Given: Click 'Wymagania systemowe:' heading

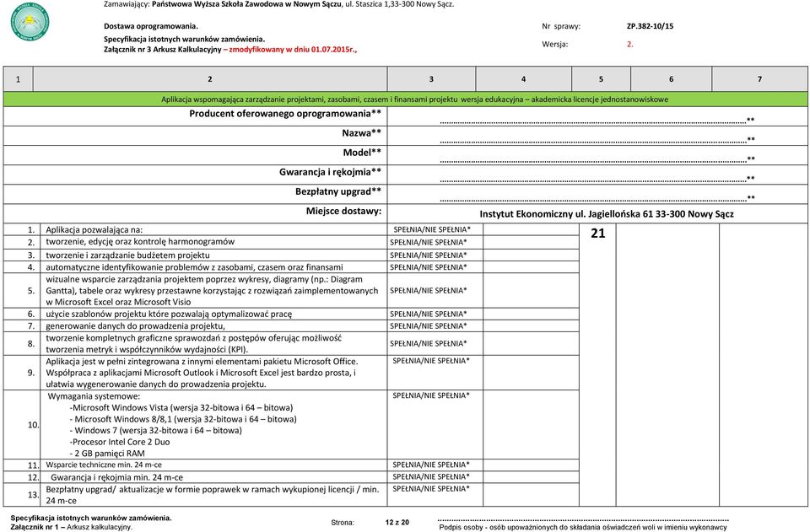Looking at the screenshot, I should tap(94, 396).
